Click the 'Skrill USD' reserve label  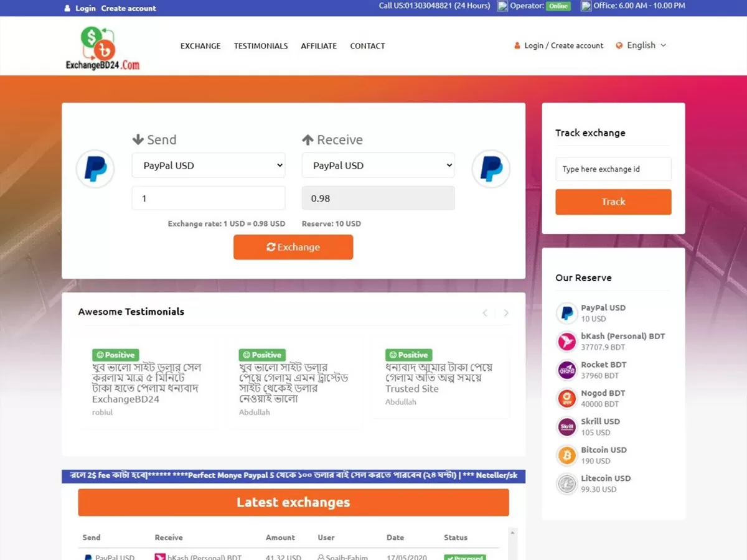point(601,421)
